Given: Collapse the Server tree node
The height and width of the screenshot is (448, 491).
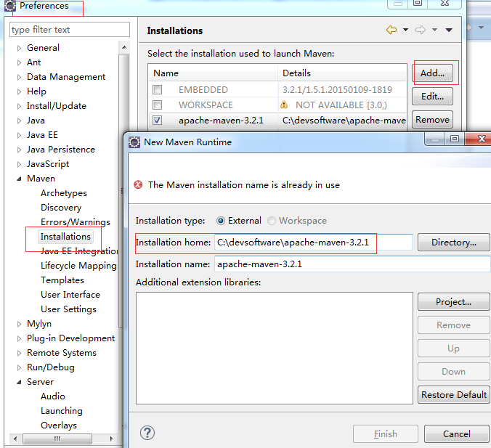Looking at the screenshot, I should (19, 382).
